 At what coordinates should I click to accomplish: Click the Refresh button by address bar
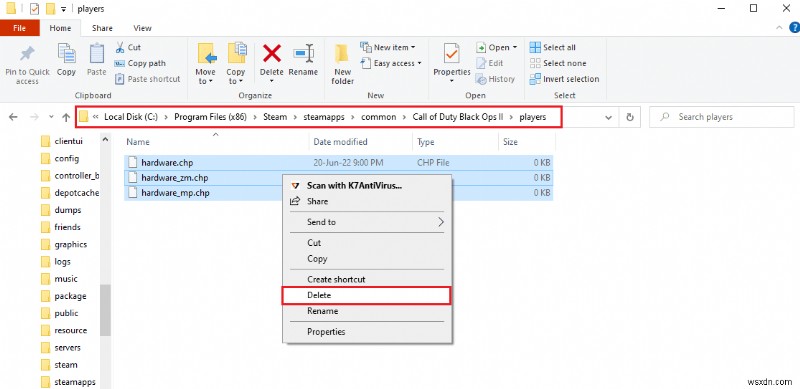[x=630, y=117]
